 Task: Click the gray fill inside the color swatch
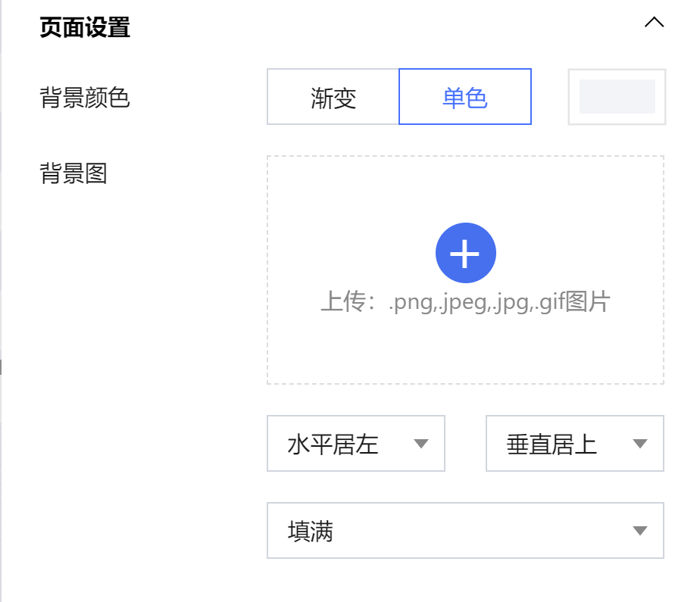click(617, 97)
